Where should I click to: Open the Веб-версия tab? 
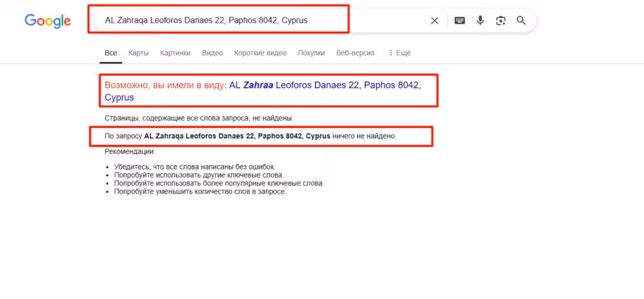tap(355, 53)
